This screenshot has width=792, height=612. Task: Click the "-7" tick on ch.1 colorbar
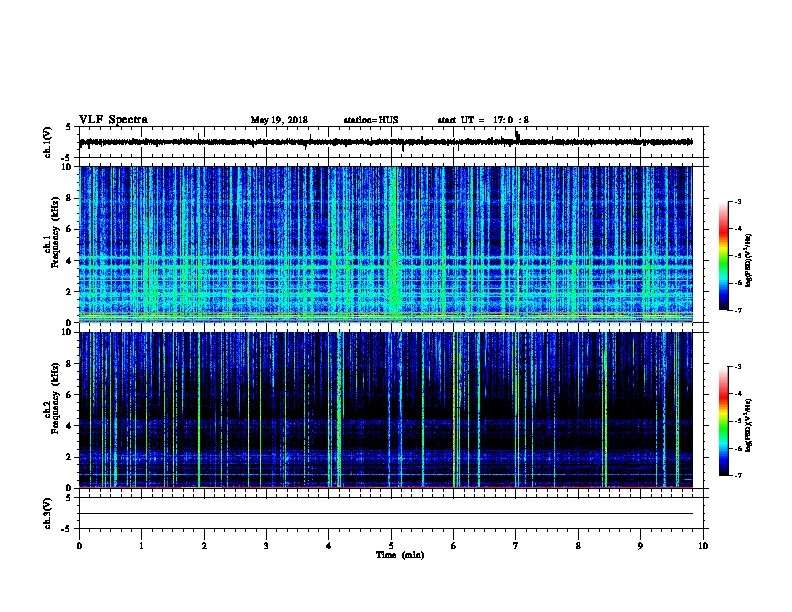click(x=737, y=310)
